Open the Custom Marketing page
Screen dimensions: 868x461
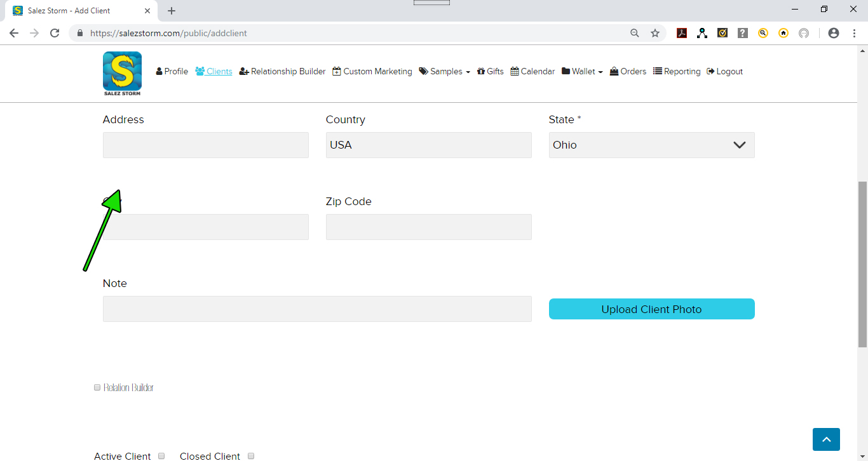[x=372, y=72]
